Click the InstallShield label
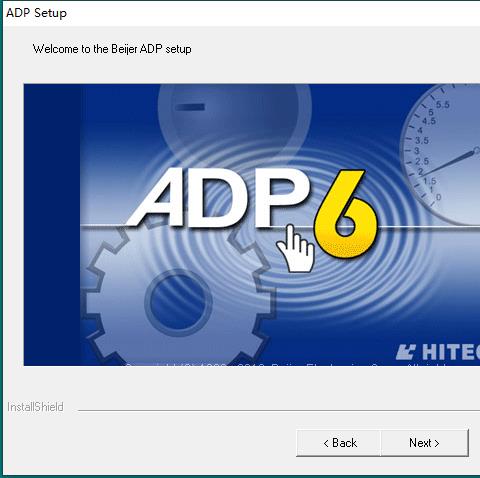 pos(35,407)
